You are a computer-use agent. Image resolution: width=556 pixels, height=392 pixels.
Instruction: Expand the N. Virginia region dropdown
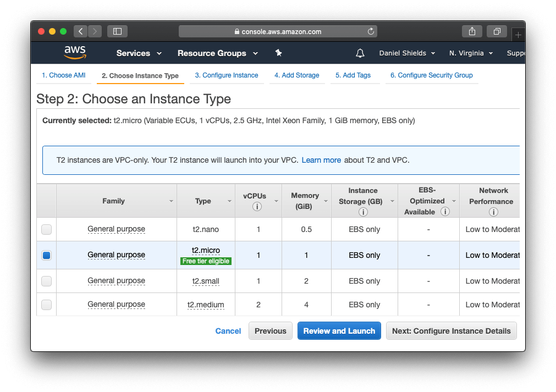[471, 53]
